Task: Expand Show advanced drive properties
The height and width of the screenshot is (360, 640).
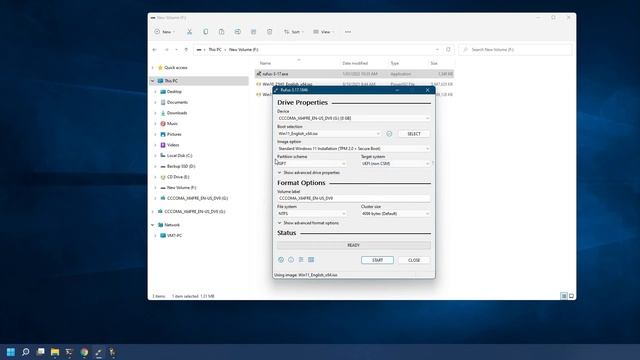Action: tap(309, 173)
